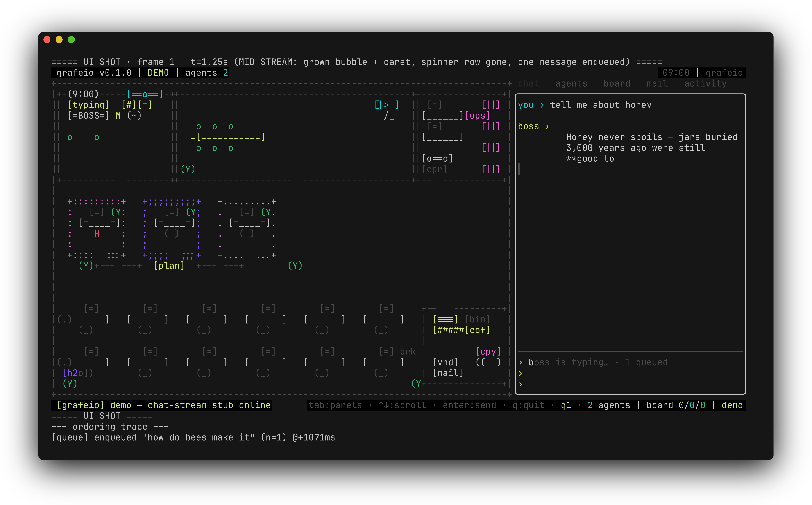Select the meeting table =[===========]

point(228,137)
